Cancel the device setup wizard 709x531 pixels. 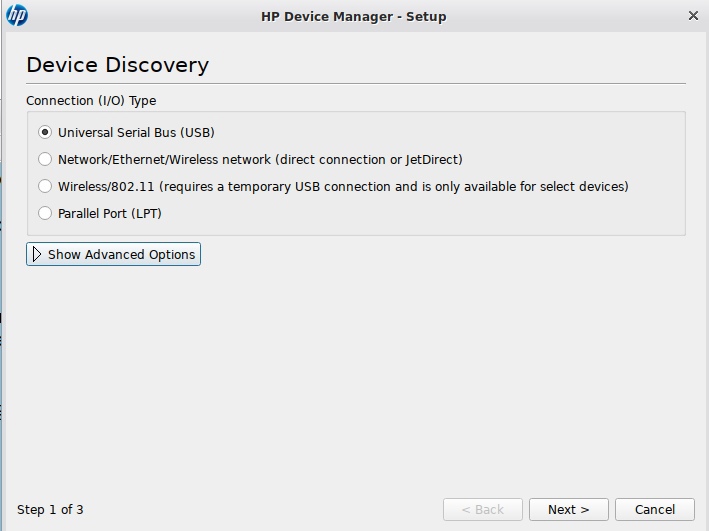click(654, 509)
